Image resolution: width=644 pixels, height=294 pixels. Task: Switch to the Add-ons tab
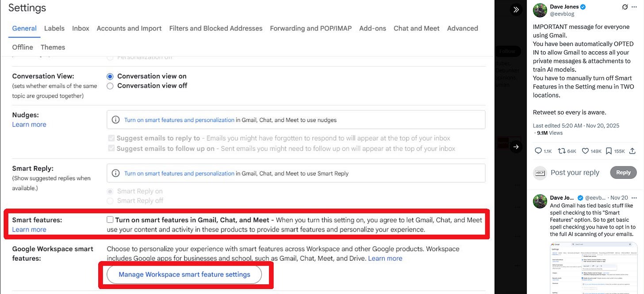[x=372, y=28]
